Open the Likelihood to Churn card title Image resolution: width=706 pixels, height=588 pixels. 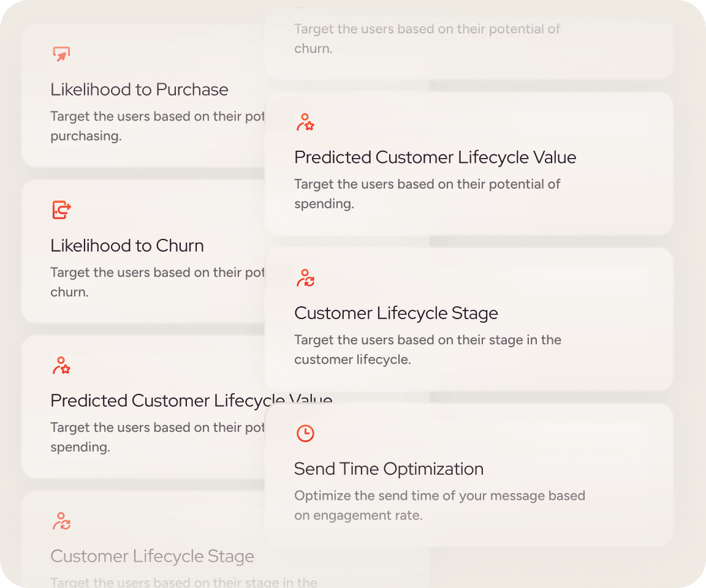point(127,246)
